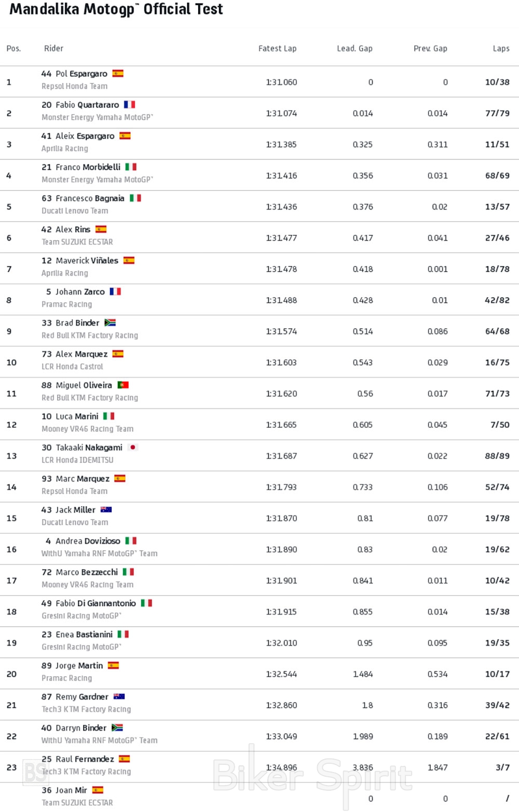Click the Rider column header
This screenshot has height=812, width=519.
point(53,48)
